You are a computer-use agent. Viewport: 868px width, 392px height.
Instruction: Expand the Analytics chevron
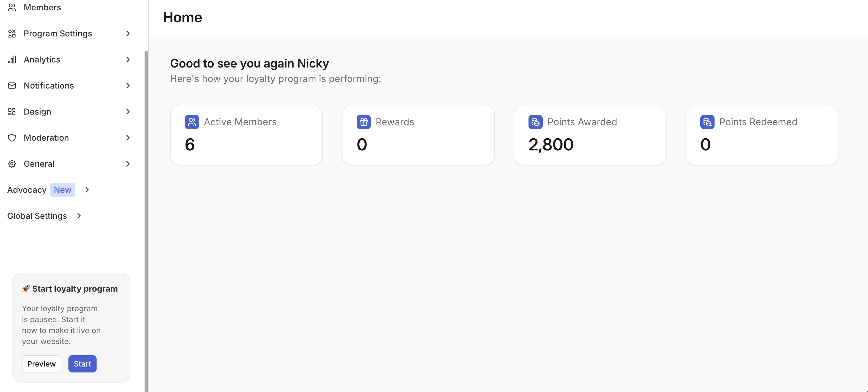point(128,60)
